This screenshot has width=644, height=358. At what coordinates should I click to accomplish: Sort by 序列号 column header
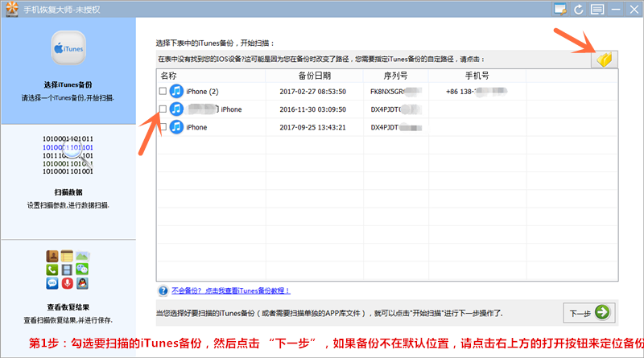coord(395,76)
